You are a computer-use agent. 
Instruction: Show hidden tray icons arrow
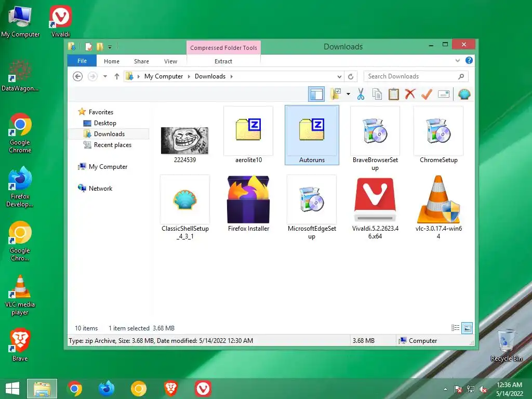pos(445,389)
